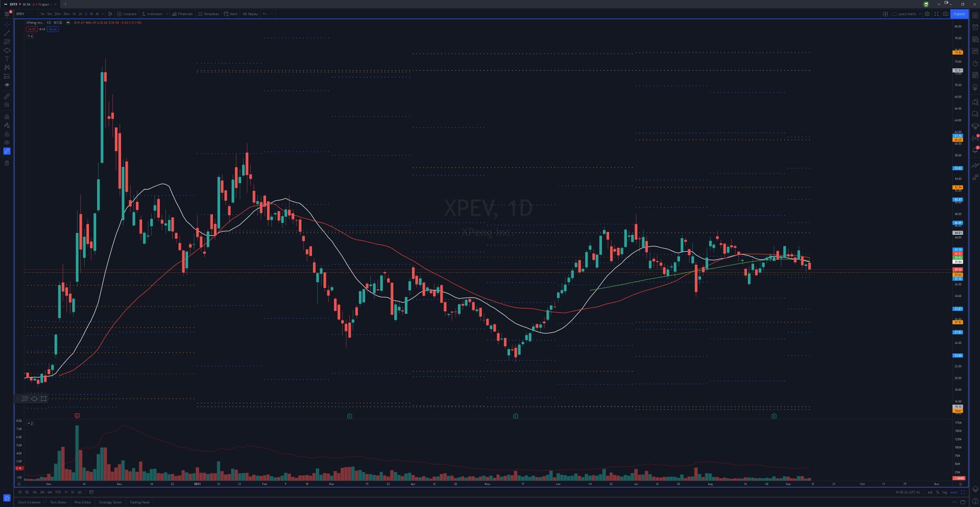Enter fullscreen chart mode
The image size is (980, 507).
click(x=936, y=14)
